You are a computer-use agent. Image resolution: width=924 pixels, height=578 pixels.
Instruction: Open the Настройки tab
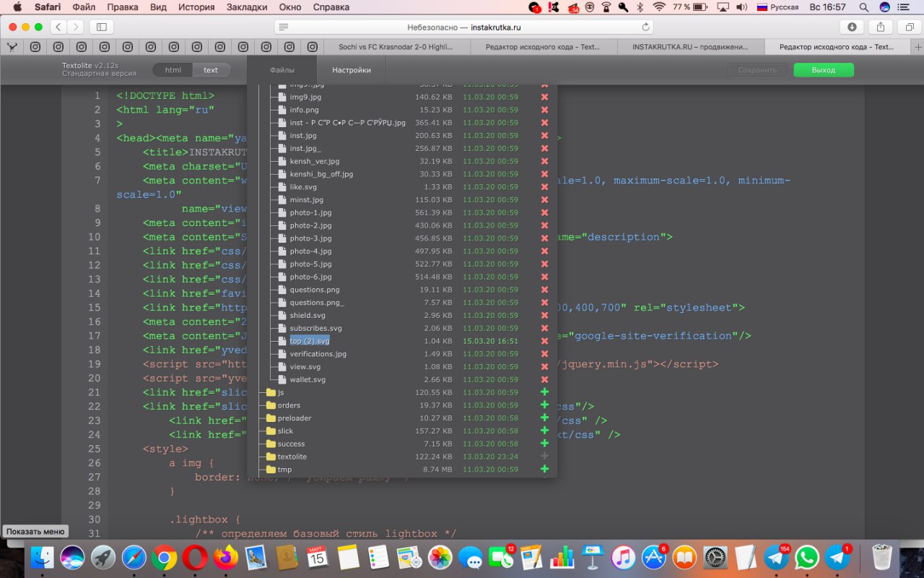[352, 70]
